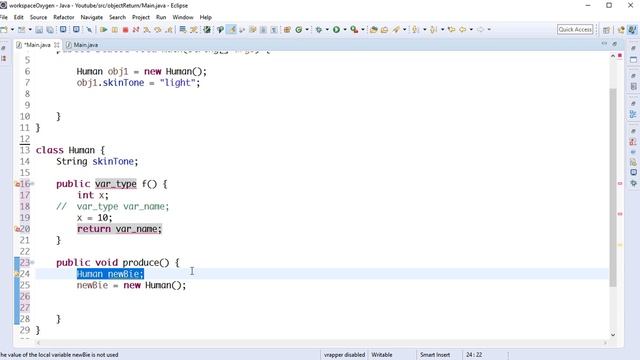
Task: Click the Previous Annotation arrow icon
Action: point(433,29)
